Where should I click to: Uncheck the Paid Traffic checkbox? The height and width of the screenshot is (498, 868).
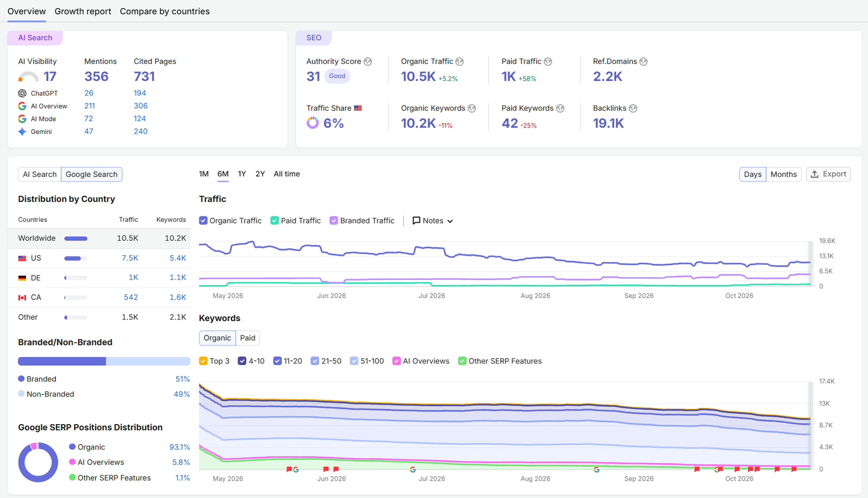[x=275, y=221]
